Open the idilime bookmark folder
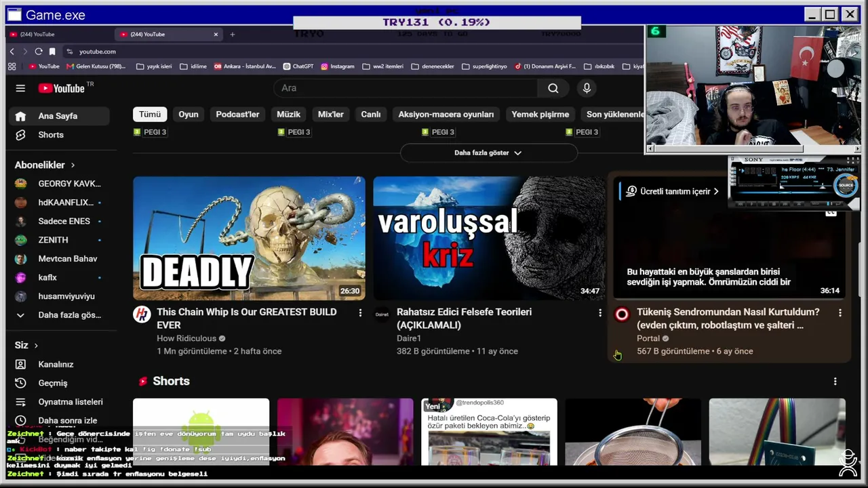868x488 pixels. tap(193, 66)
